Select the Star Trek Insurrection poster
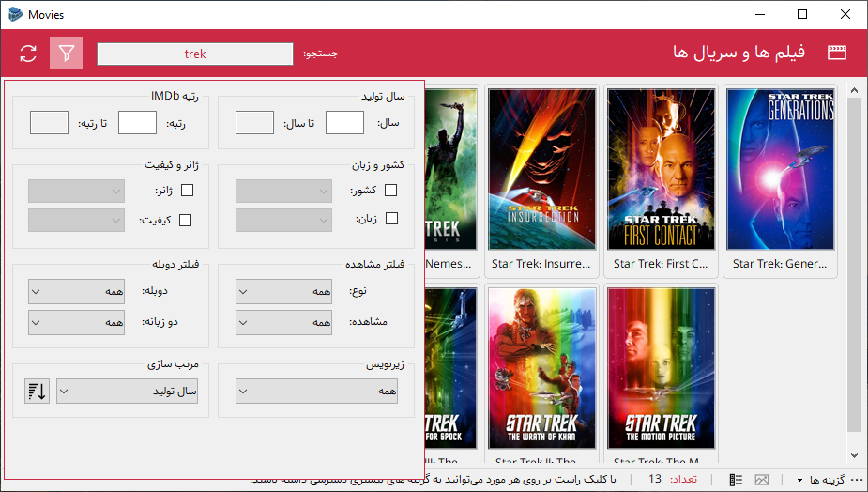The height and width of the screenshot is (492, 868). pos(542,169)
